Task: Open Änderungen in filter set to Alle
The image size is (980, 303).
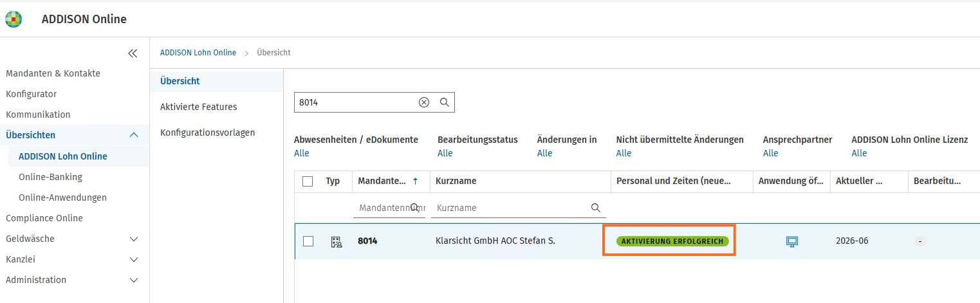Action: click(x=544, y=153)
